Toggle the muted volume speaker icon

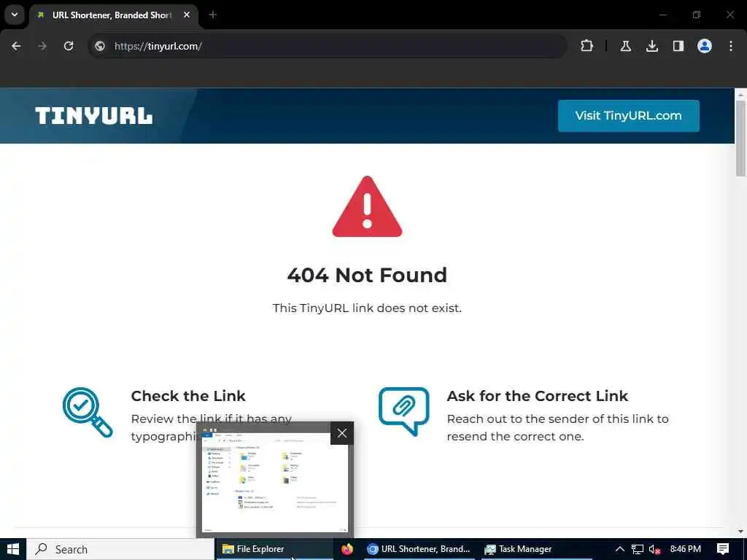pyautogui.click(x=654, y=550)
